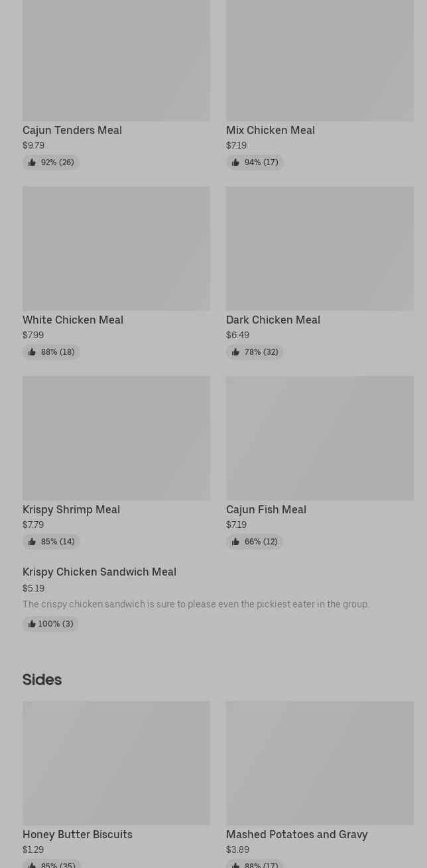The image size is (427, 868).
Task: Click thumbs-up icon for Krispy Chicken Sandwich Meal
Action: (32, 624)
